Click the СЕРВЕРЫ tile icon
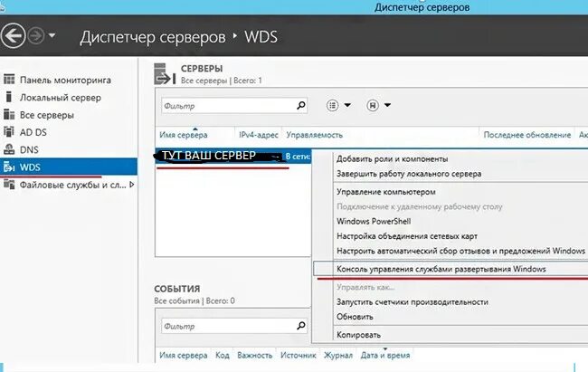Image resolution: width=588 pixels, height=372 pixels. coord(165,74)
